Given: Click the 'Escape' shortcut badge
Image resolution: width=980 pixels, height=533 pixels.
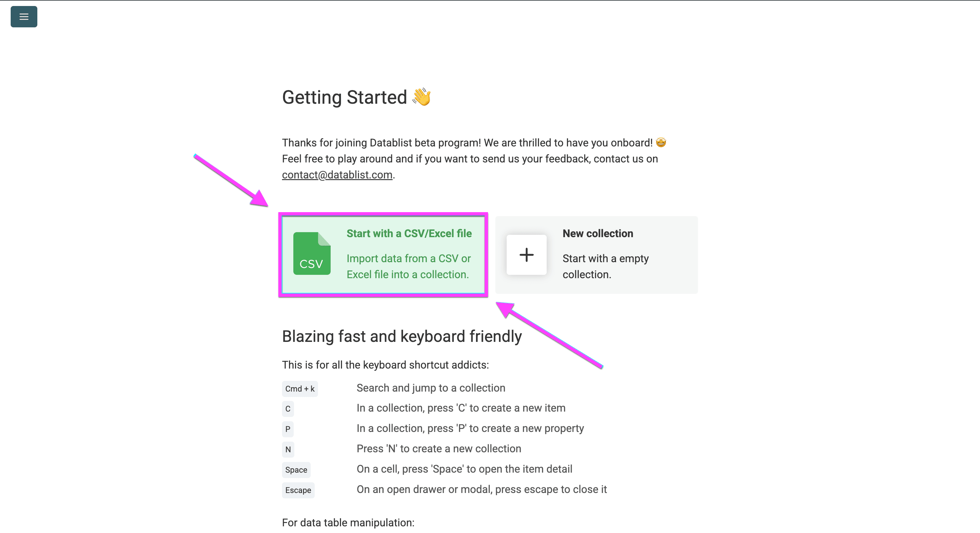Looking at the screenshot, I should coord(298,490).
